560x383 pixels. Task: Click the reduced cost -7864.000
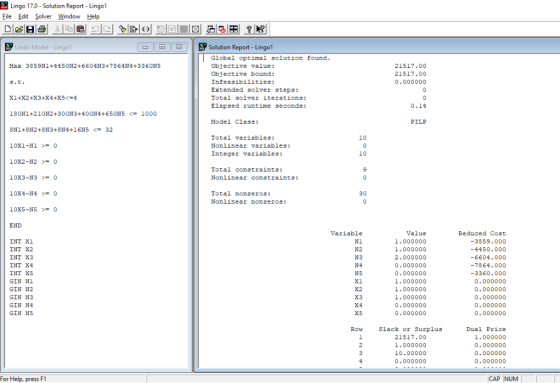tap(488, 265)
